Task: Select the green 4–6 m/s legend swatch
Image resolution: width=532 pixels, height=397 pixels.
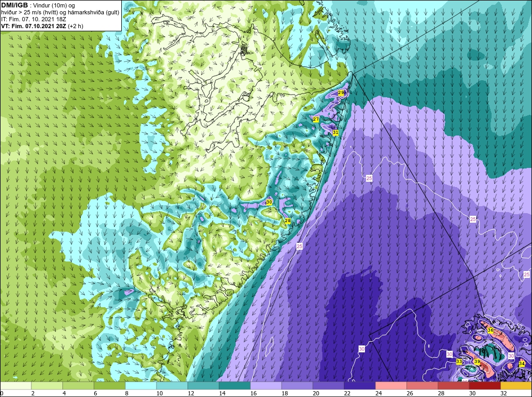Action: [78, 386]
